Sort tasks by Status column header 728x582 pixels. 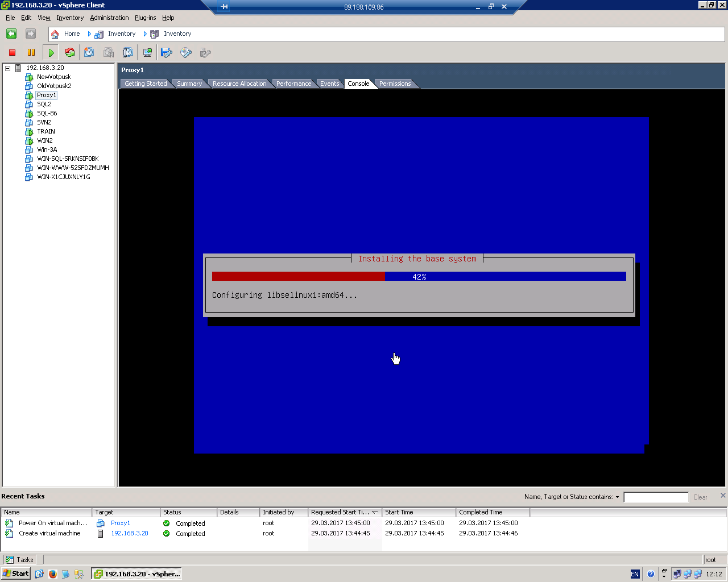pyautogui.click(x=189, y=512)
